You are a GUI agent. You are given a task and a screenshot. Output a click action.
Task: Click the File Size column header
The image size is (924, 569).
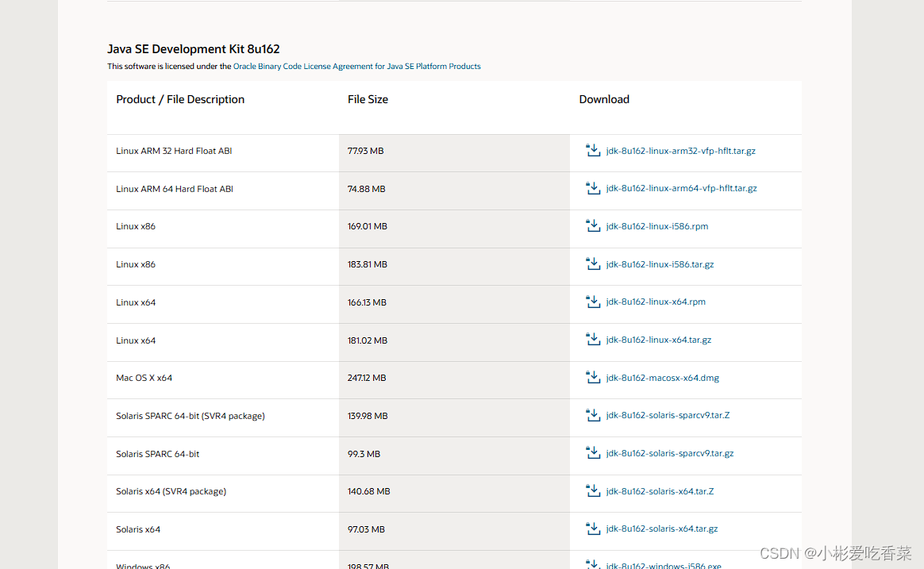(x=368, y=99)
